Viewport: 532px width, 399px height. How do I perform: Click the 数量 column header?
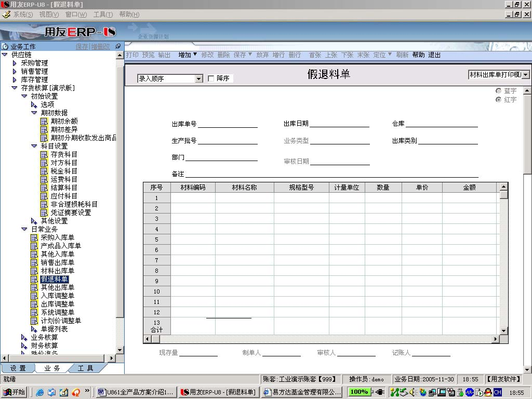point(383,187)
